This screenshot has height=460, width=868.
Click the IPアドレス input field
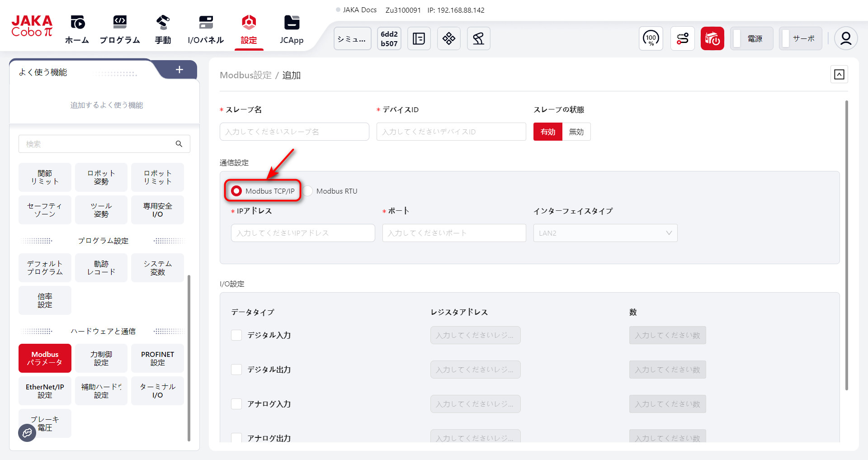coord(302,233)
